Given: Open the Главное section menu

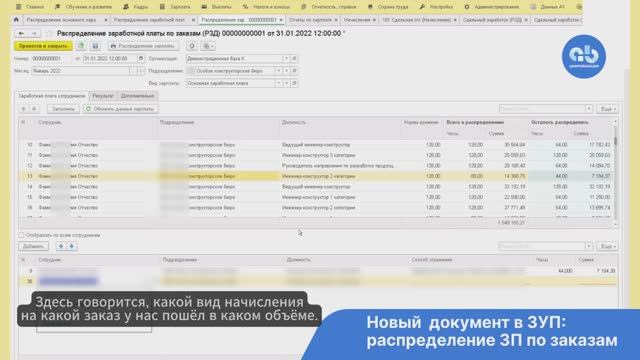Looking at the screenshot, I should point(30,7).
